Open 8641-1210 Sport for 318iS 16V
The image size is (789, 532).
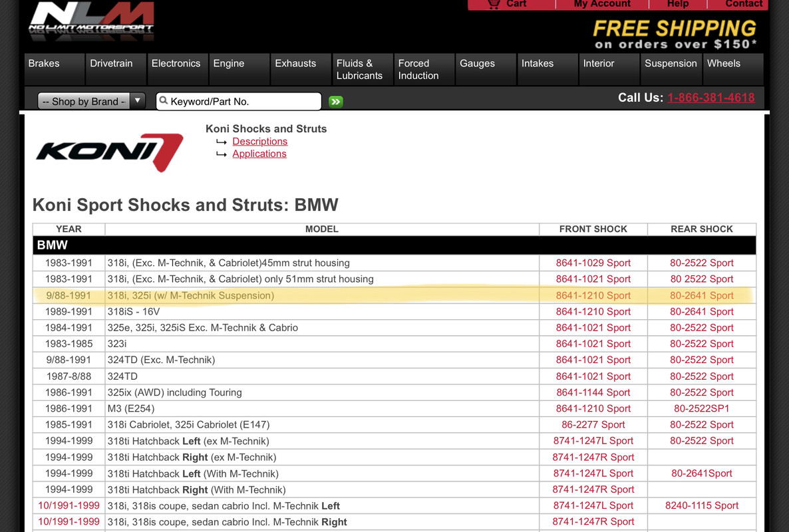pyautogui.click(x=593, y=312)
